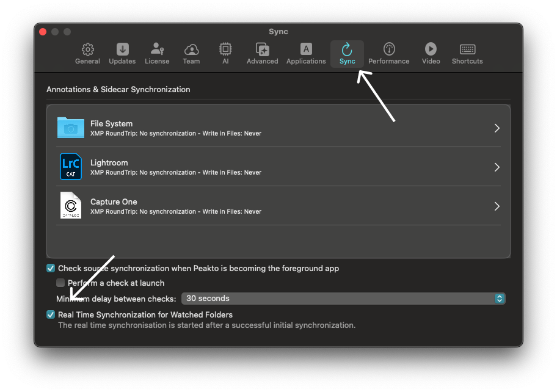Enable Perform a check at launch
Viewport: 557px width, 392px height.
tap(60, 283)
